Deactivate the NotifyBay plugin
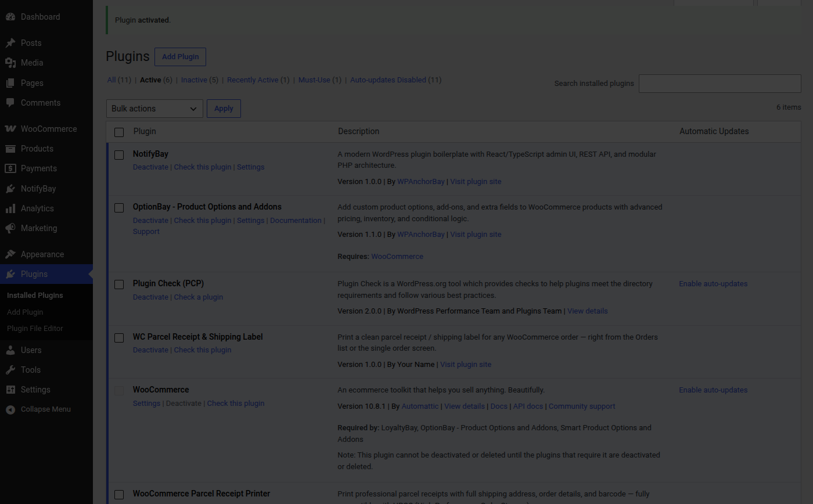Screen dimensions: 813x504 point(150,167)
